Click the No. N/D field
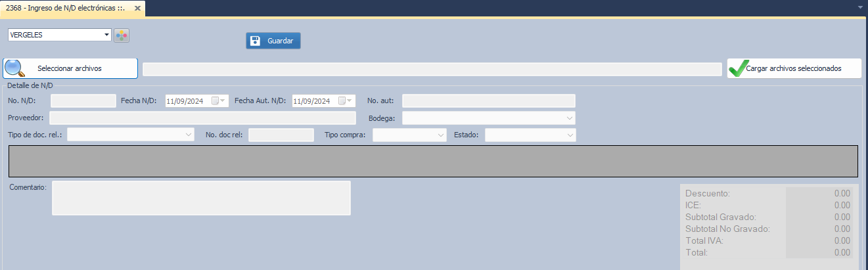The height and width of the screenshot is (270, 868). point(83,101)
